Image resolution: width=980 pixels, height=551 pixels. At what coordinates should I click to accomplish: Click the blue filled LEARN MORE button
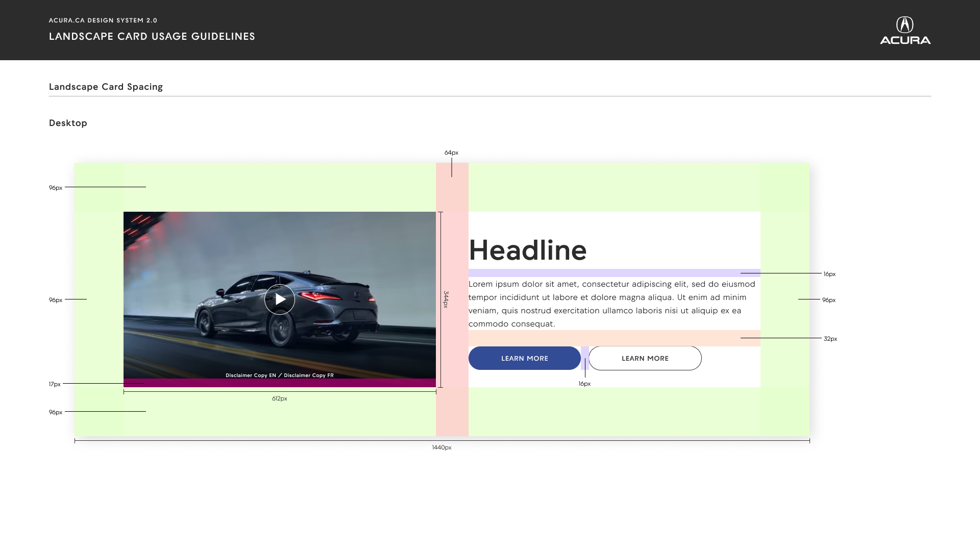coord(525,358)
